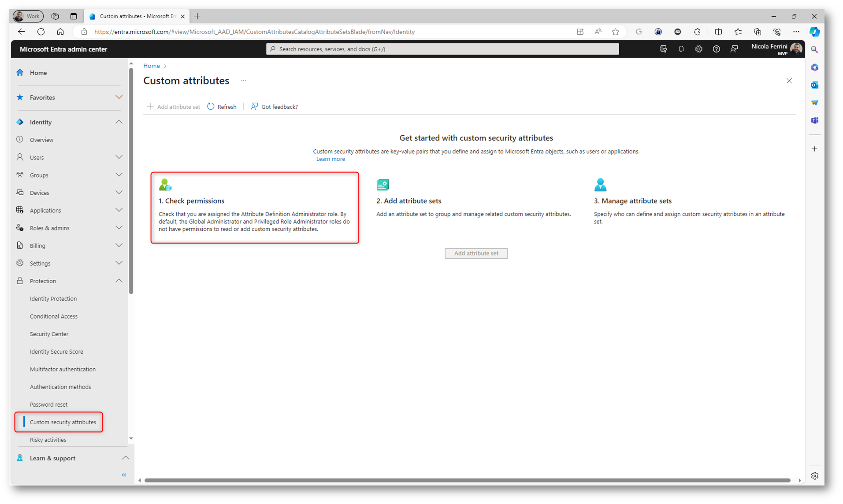Add page to favorites star icon
This screenshot has width=843, height=504.
point(615,32)
